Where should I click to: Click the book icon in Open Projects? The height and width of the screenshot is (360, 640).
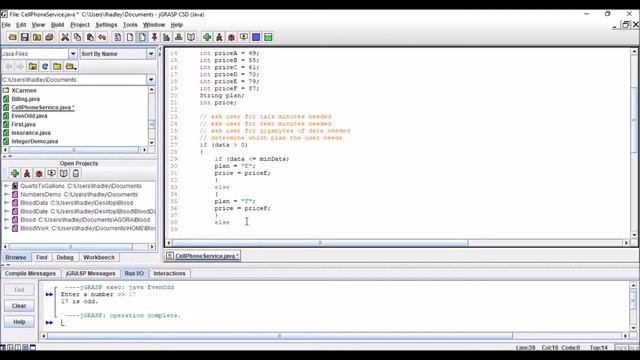click(64, 173)
